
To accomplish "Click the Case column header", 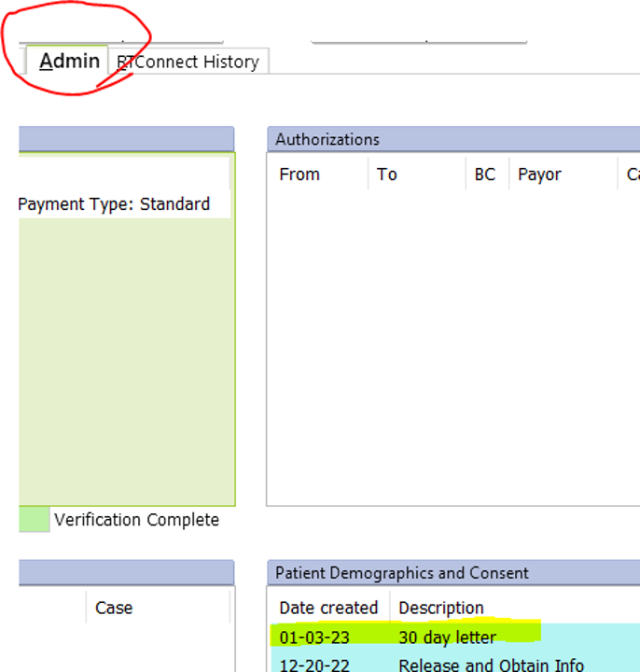I will (x=114, y=608).
